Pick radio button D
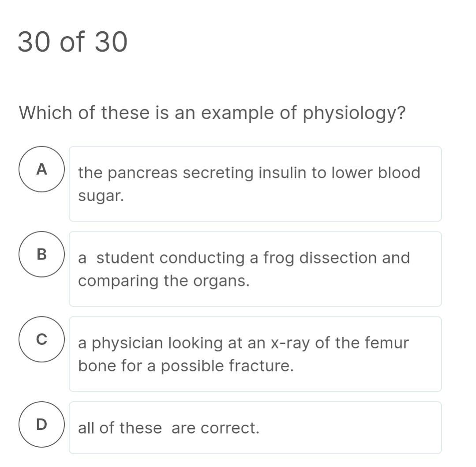The image size is (476, 467). point(41,425)
